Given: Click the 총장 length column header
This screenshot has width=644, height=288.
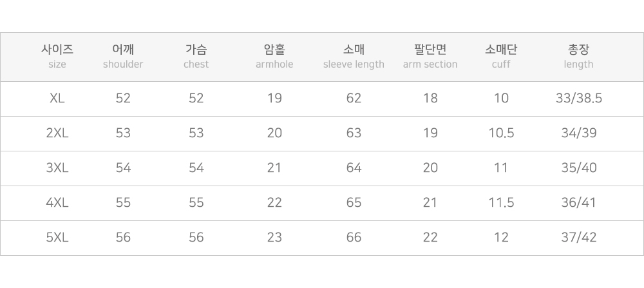Looking at the screenshot, I should [578, 56].
